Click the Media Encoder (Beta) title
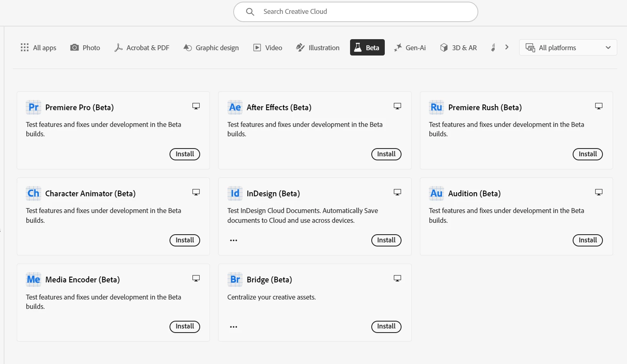The width and height of the screenshot is (627, 364). (x=83, y=280)
